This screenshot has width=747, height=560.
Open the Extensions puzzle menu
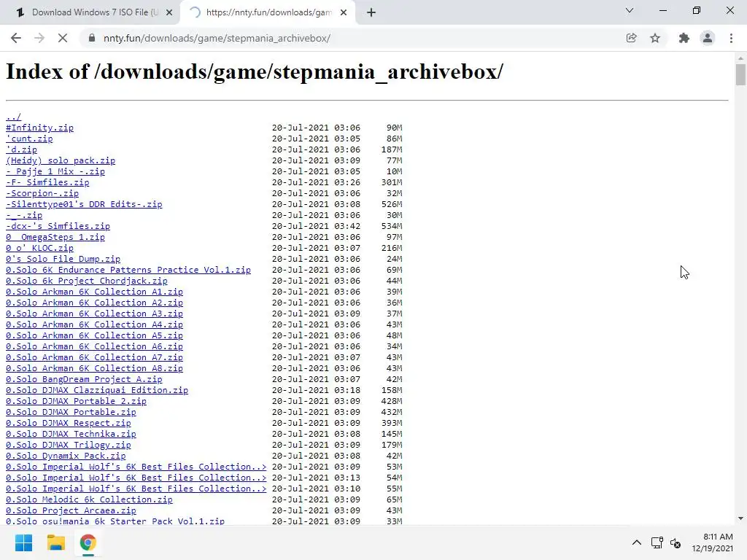pos(684,38)
